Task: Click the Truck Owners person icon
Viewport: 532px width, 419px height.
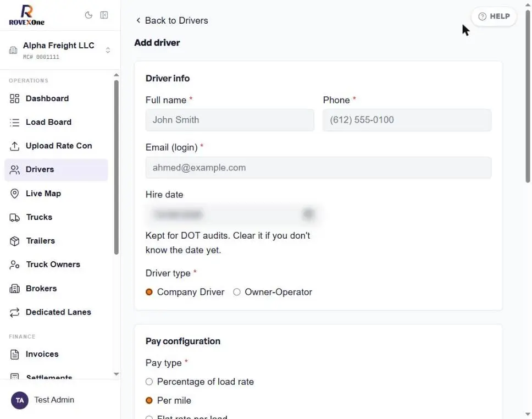Action: tap(15, 264)
